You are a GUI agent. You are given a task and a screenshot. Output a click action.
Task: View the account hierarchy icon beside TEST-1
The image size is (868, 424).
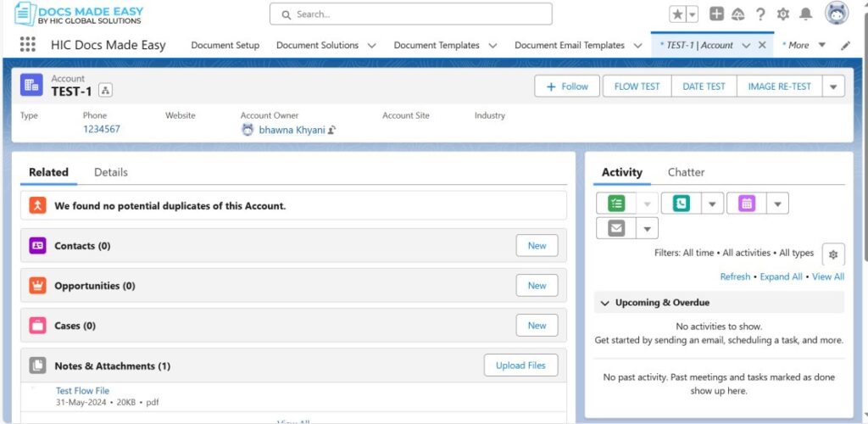pyautogui.click(x=105, y=91)
